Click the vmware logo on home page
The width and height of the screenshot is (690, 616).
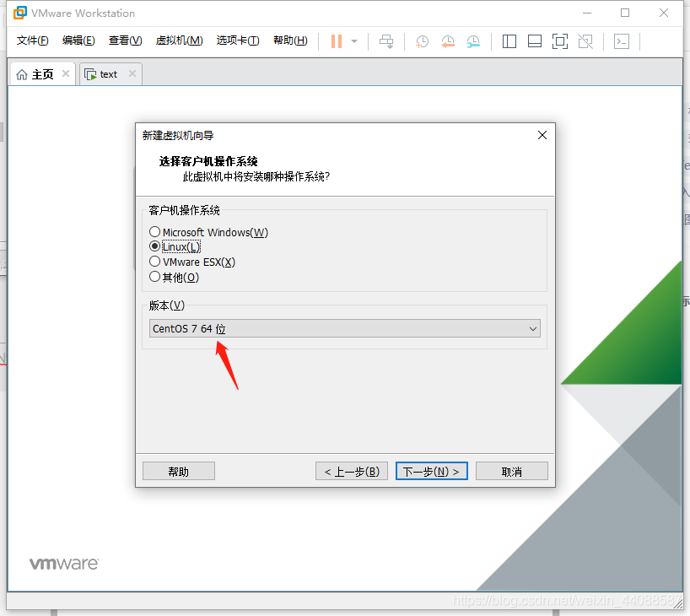64,563
